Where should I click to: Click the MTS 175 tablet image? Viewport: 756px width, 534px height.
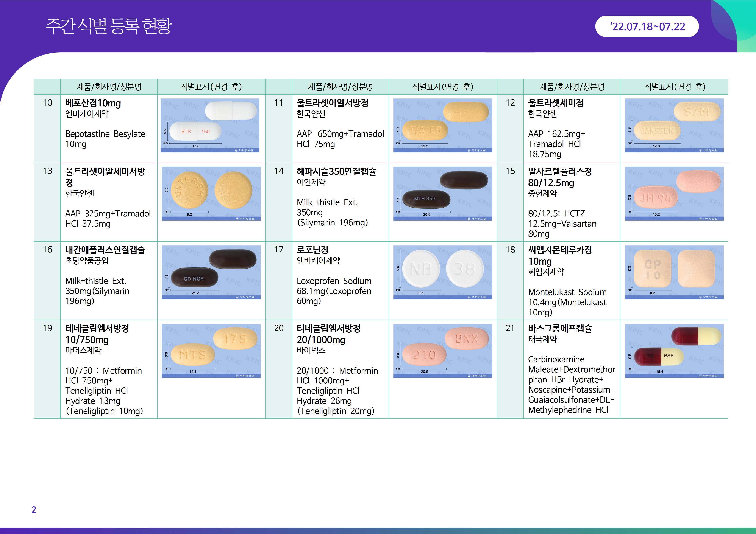[x=211, y=351]
